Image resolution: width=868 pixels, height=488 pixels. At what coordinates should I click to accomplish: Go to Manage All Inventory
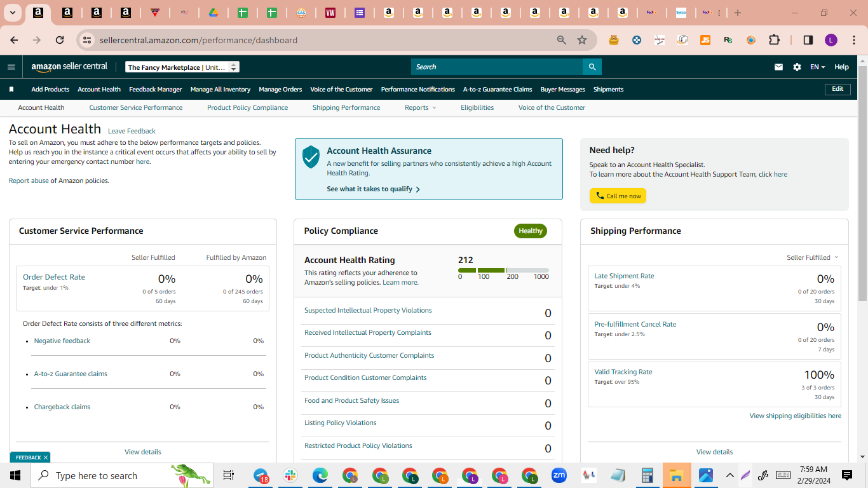click(220, 90)
